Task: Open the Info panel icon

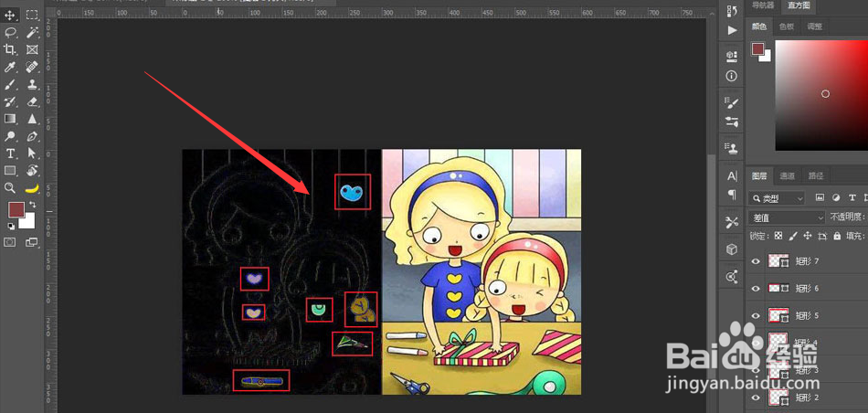Action: [732, 75]
